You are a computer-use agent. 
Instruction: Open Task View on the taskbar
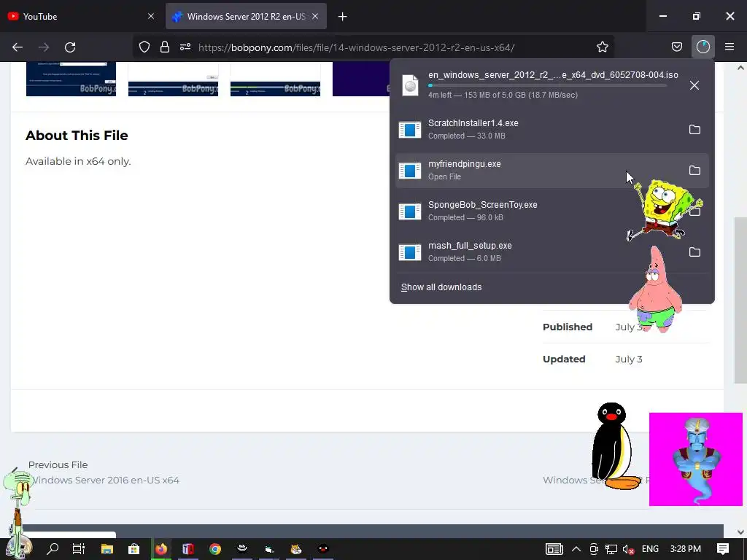click(x=79, y=549)
